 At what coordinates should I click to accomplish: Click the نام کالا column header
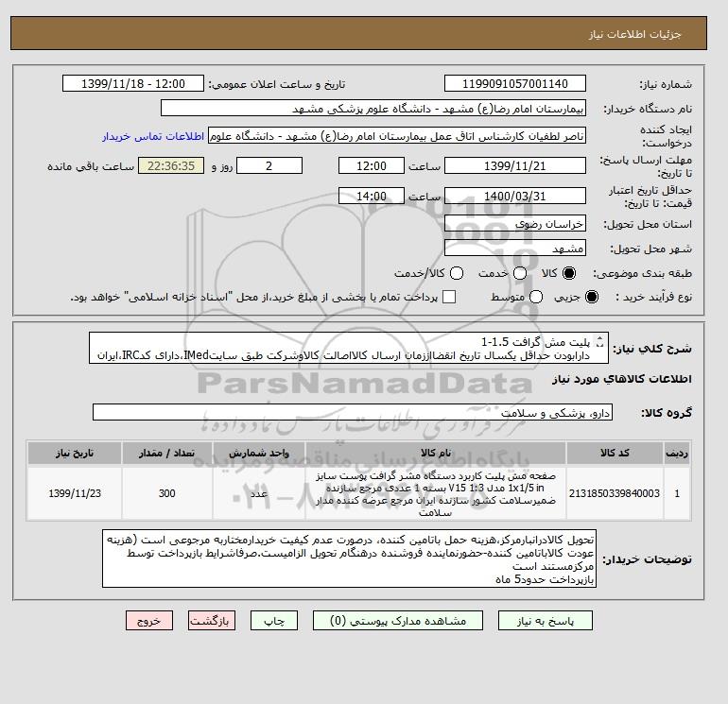click(x=436, y=453)
